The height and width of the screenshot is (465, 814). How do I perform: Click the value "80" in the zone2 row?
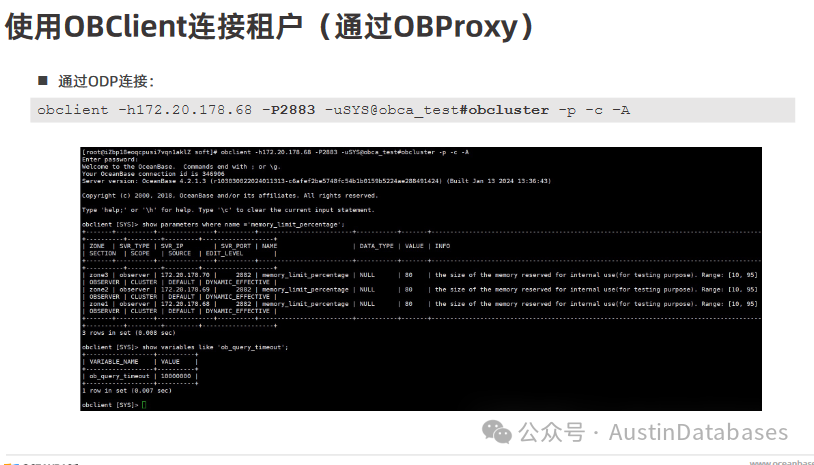pyautogui.click(x=409, y=290)
